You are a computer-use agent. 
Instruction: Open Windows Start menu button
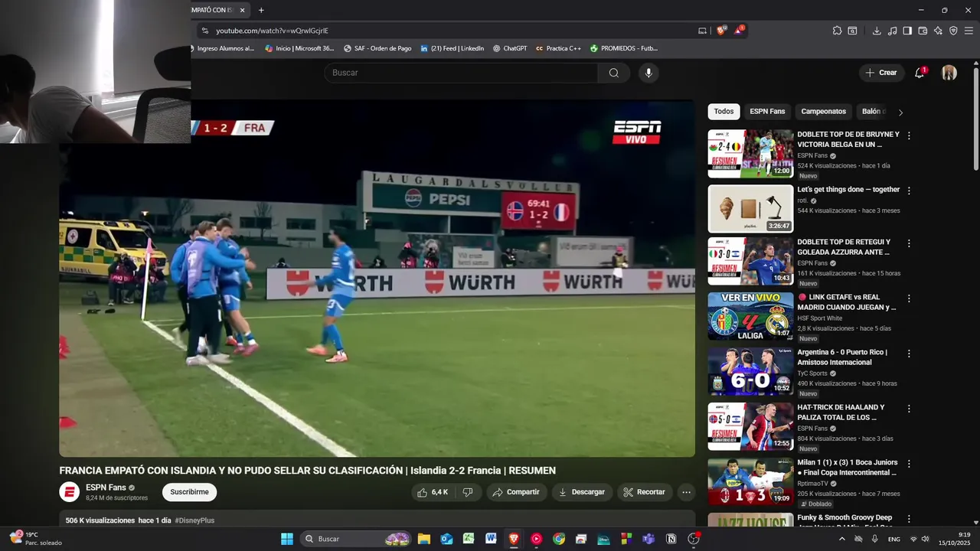click(x=287, y=539)
